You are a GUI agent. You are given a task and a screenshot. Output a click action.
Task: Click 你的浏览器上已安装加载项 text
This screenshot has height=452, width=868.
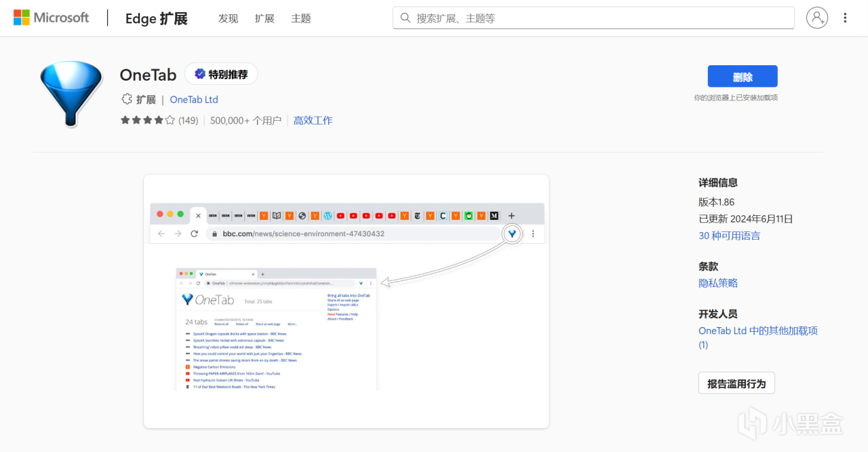(x=736, y=98)
